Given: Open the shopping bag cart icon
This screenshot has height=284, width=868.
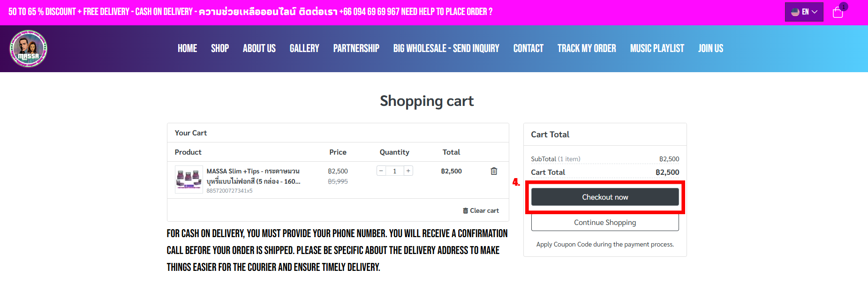Looking at the screenshot, I should click(x=838, y=12).
